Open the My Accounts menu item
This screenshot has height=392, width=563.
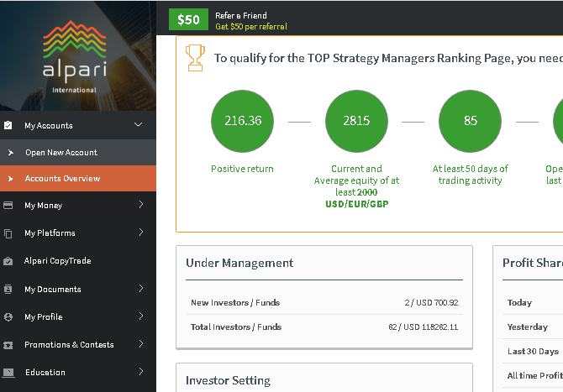coord(78,125)
